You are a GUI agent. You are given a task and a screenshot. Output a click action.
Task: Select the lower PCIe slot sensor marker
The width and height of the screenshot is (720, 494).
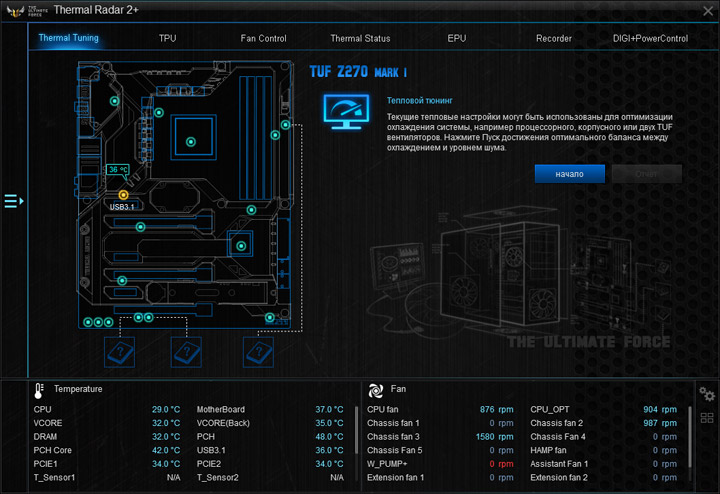[122, 281]
